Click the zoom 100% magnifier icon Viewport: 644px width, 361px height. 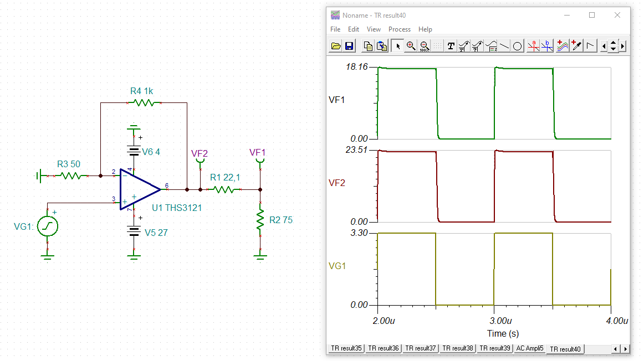pos(425,46)
